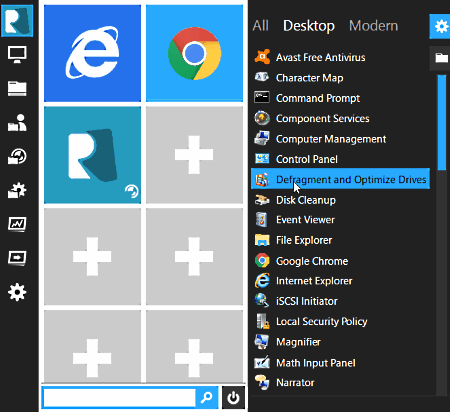Select the monitor icon in sidebar
Image resolution: width=450 pixels, height=412 pixels.
click(17, 55)
